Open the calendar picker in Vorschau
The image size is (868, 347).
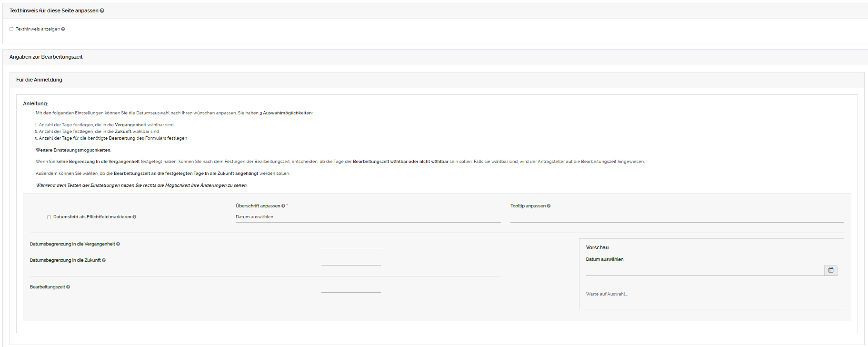[x=830, y=270]
